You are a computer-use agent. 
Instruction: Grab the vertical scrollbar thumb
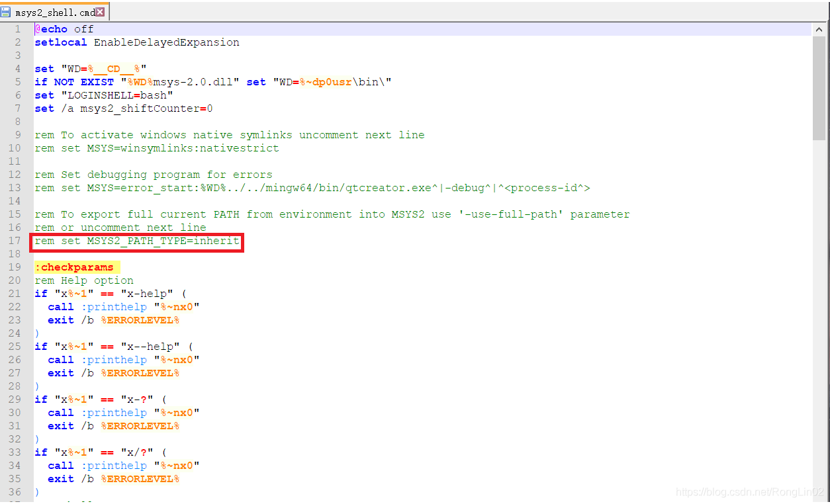click(819, 88)
